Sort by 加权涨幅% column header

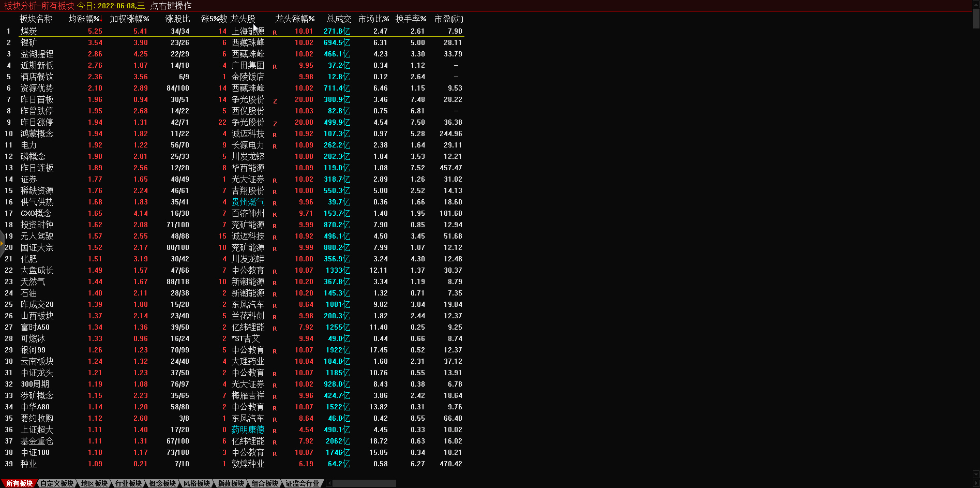[129, 19]
